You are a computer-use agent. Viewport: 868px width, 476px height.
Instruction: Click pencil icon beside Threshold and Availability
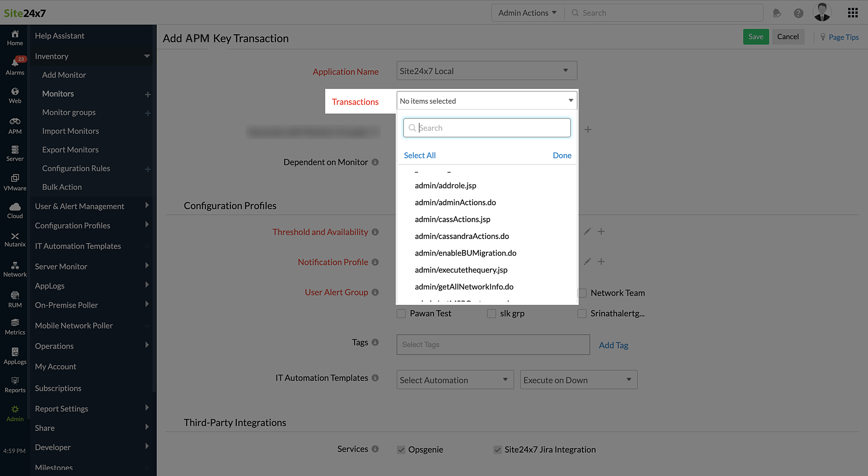pos(587,232)
